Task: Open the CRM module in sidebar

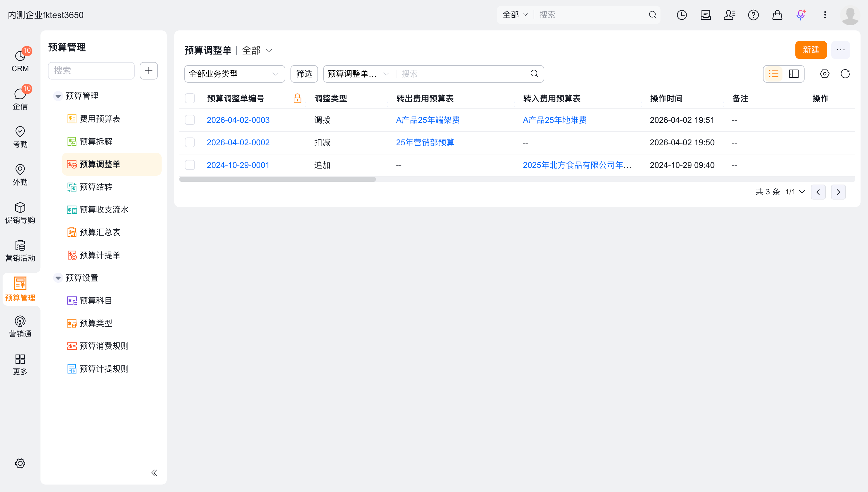Action: [20, 61]
